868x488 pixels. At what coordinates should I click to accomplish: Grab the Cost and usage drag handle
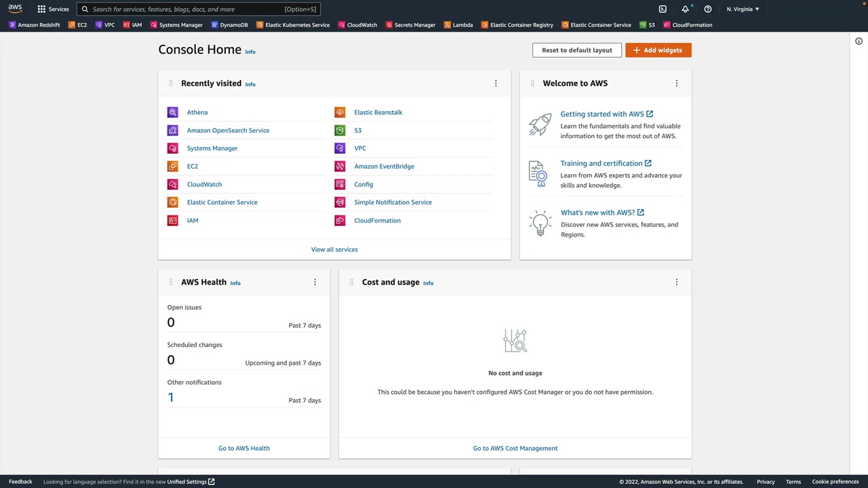[351, 282]
